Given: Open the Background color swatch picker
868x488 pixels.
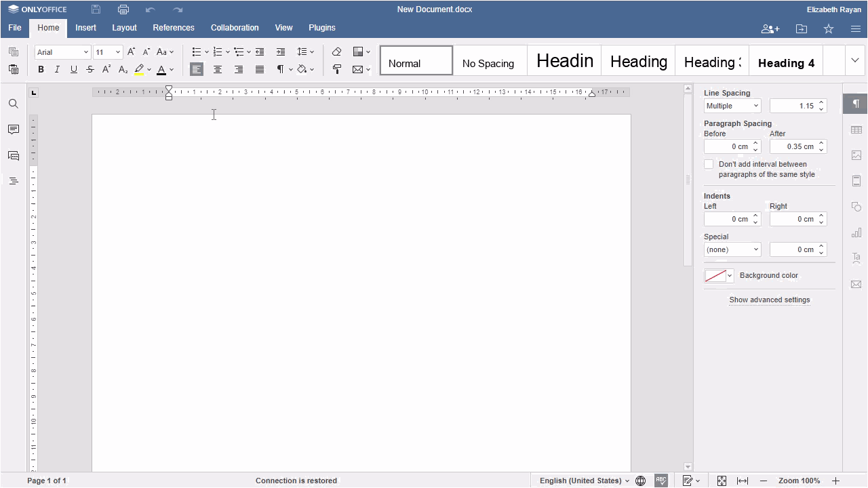Looking at the screenshot, I should click(719, 276).
